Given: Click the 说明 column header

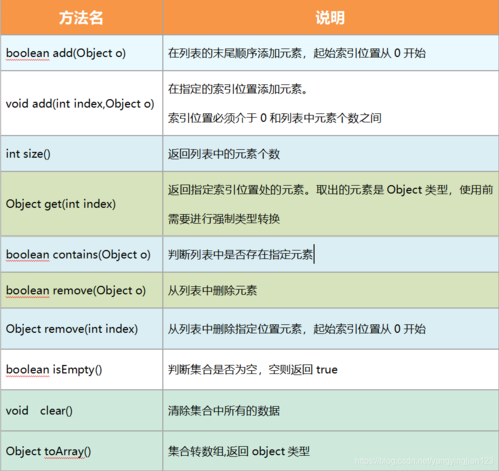Looking at the screenshot, I should click(x=331, y=17).
